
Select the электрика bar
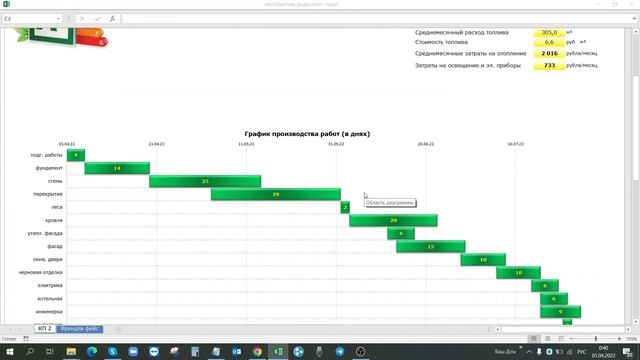pos(545,286)
